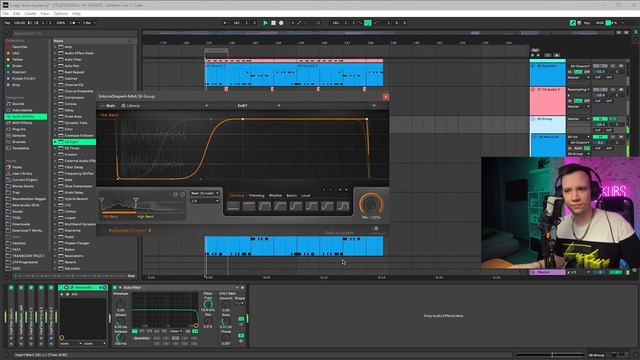Open the User Library place
The width and height of the screenshot is (640, 360).
[x=22, y=173]
